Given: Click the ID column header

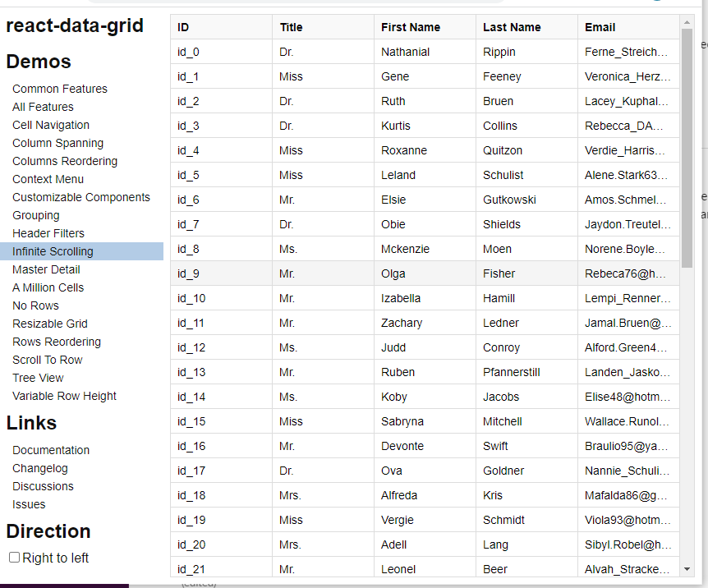Looking at the screenshot, I should [221, 27].
